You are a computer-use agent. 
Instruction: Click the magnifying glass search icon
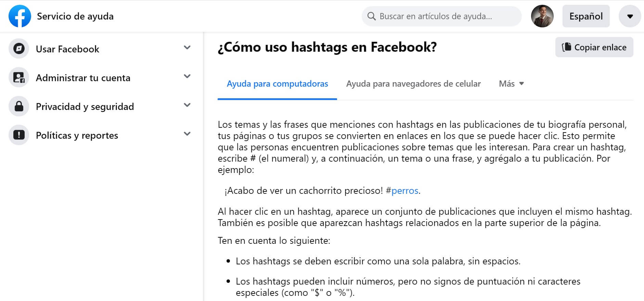(371, 16)
